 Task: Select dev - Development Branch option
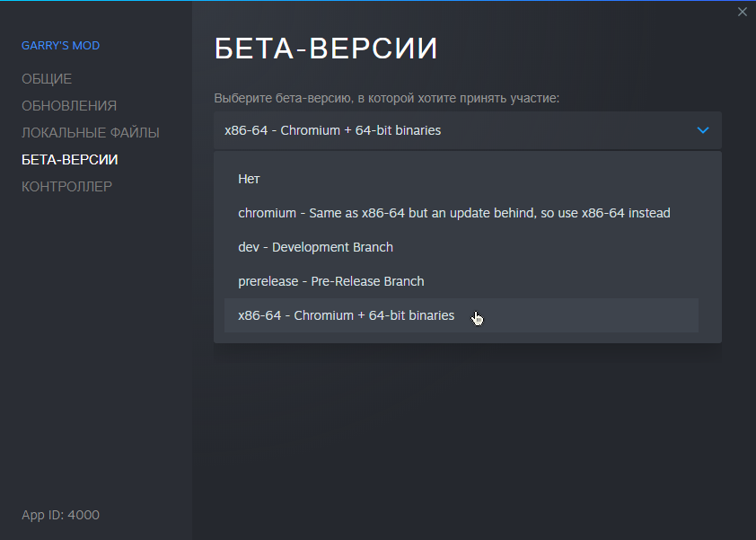pyautogui.click(x=315, y=247)
